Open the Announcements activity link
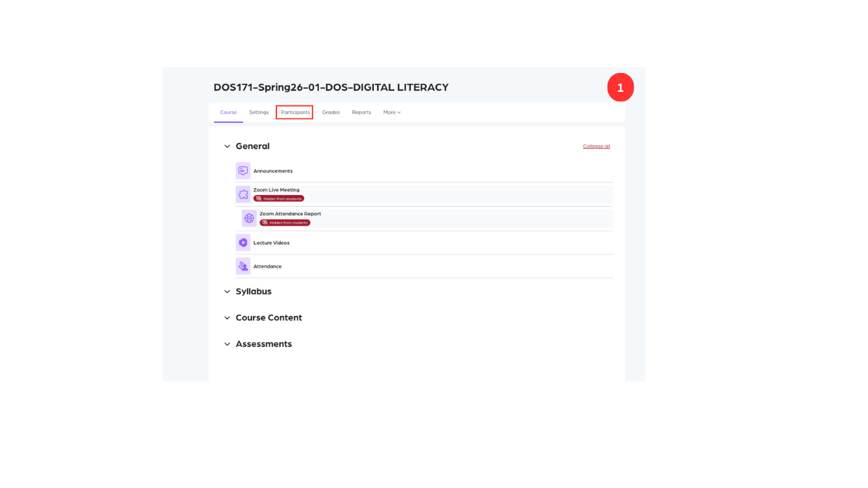 pyautogui.click(x=273, y=171)
